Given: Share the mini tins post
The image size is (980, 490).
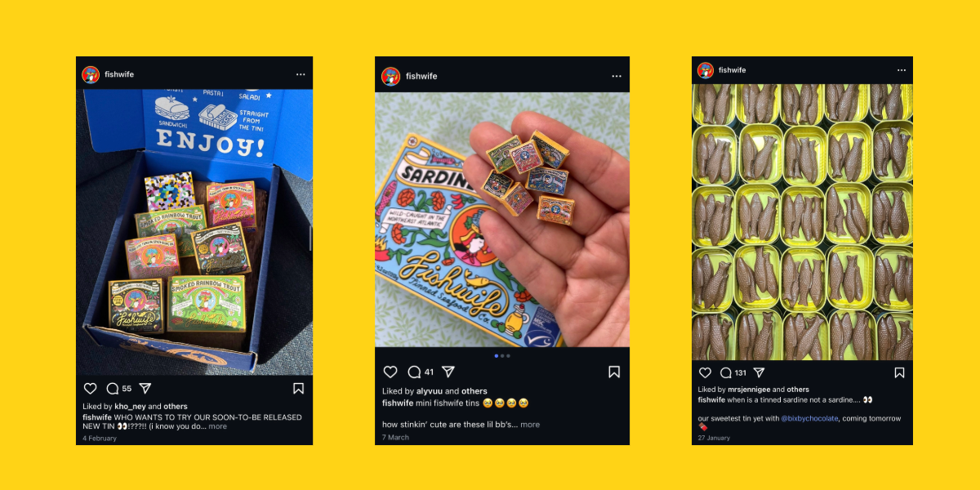Looking at the screenshot, I should click(x=448, y=372).
